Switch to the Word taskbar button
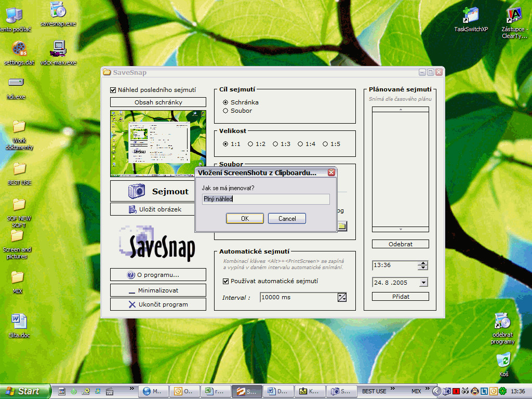This screenshot has height=399, width=532. [x=277, y=391]
